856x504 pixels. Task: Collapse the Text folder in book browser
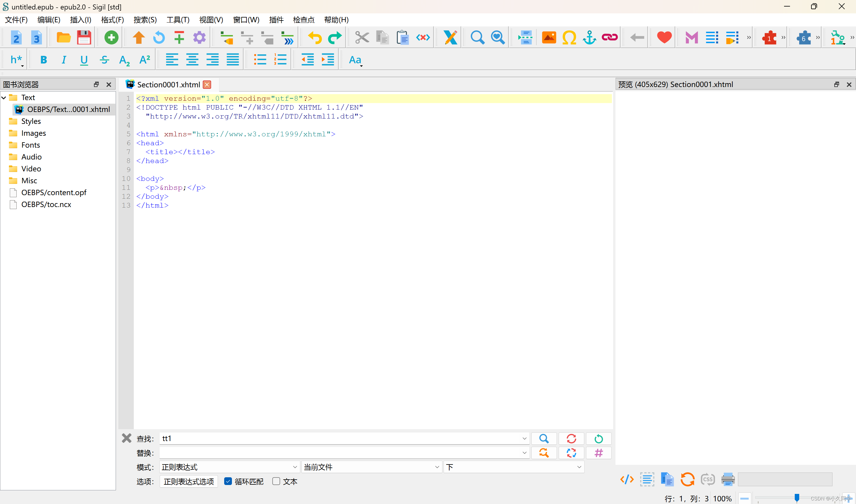click(x=4, y=98)
